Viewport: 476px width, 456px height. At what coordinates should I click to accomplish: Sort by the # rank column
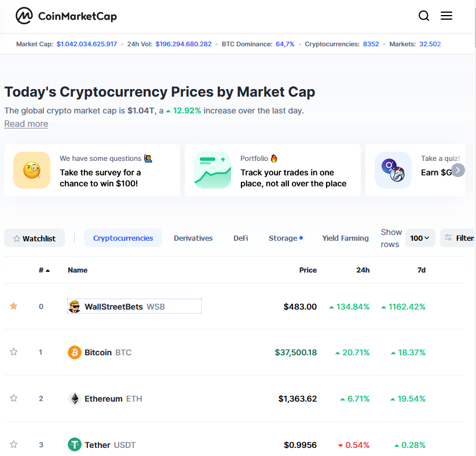[x=44, y=270]
